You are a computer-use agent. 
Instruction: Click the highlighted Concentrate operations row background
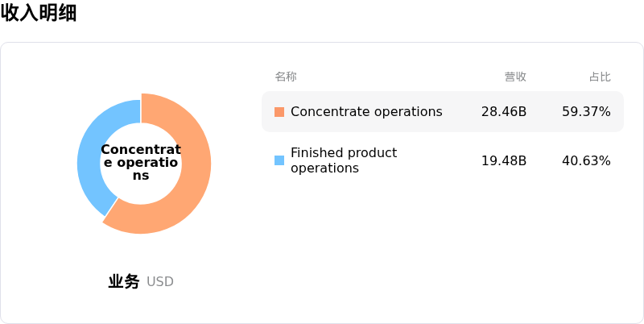click(x=443, y=111)
